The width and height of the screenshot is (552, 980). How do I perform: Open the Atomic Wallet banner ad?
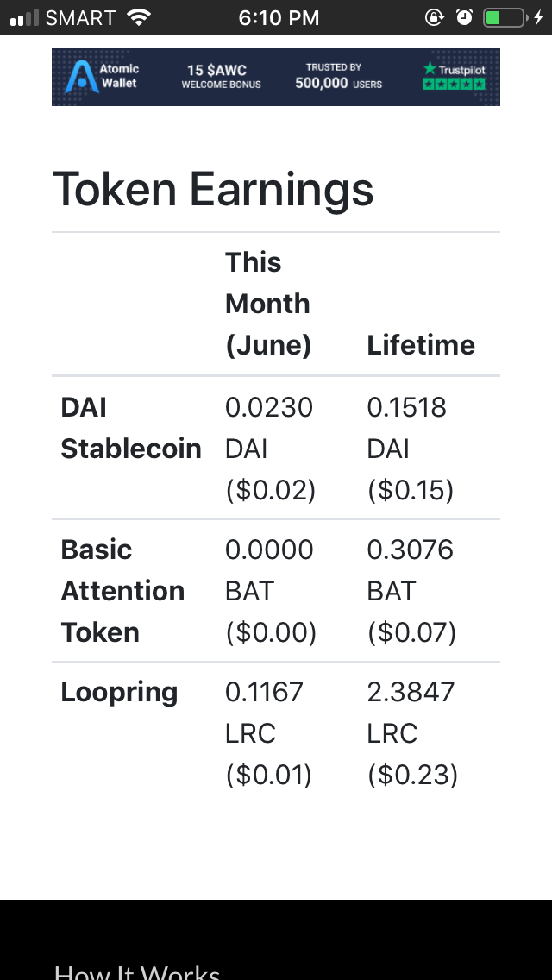pos(276,77)
